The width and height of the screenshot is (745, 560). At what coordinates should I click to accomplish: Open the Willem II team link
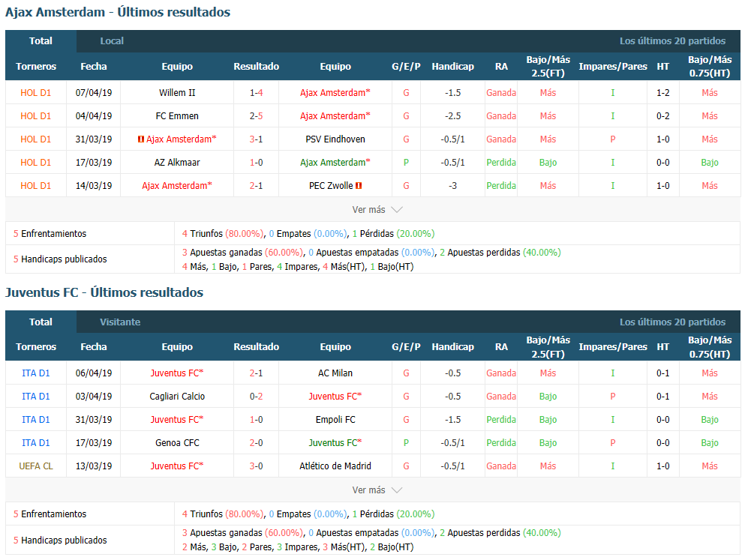click(177, 92)
